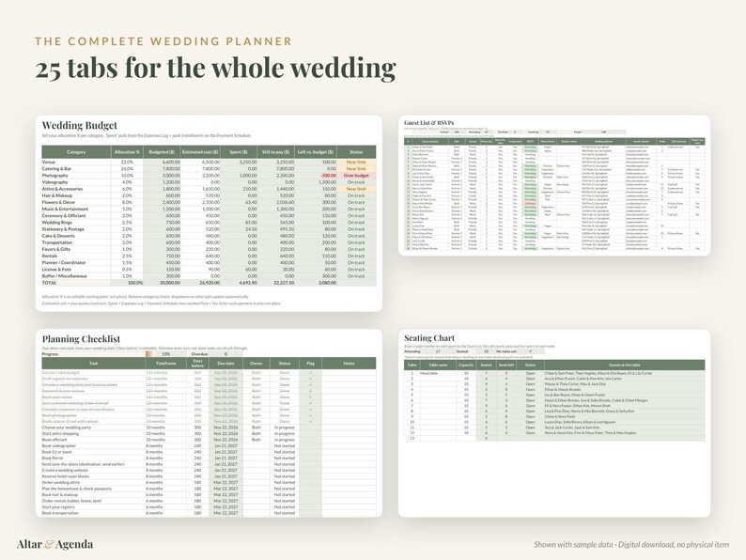Click the Near limit status for Attire & Accessories
The image size is (746, 560).
356,189
